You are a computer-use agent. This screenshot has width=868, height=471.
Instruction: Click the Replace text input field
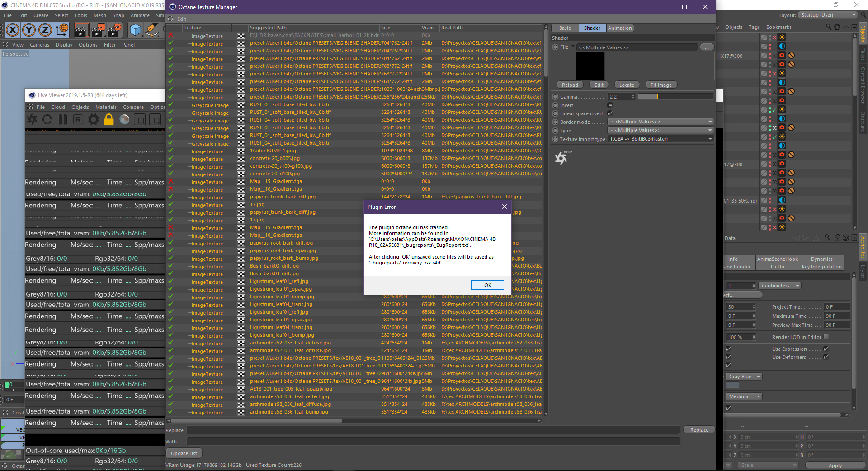click(434, 430)
